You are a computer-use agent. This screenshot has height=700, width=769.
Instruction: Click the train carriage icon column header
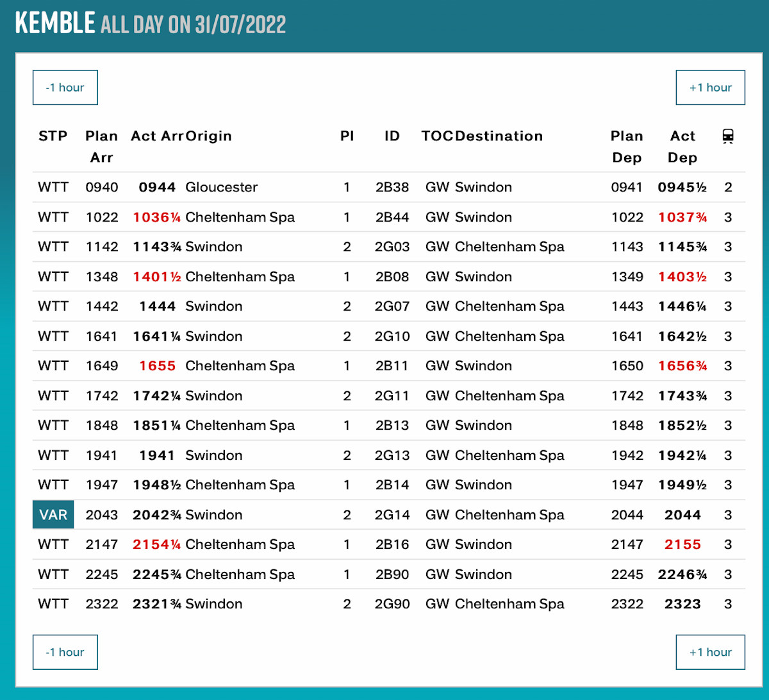click(727, 136)
